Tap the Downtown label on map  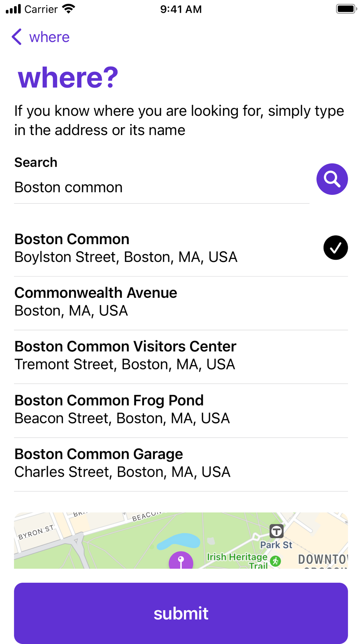point(322,559)
